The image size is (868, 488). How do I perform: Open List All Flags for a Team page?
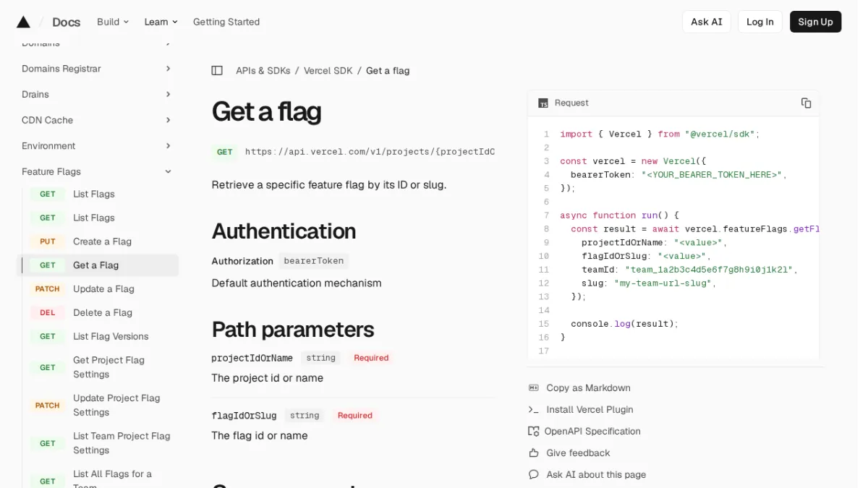112,479
